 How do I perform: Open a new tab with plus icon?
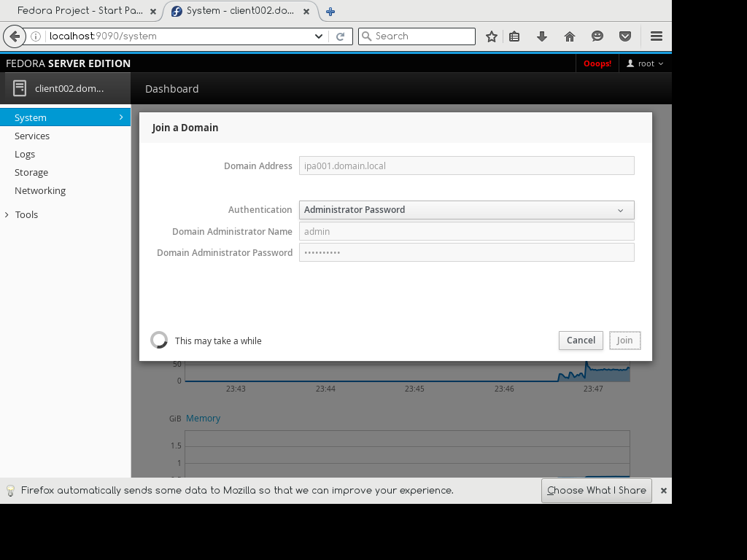[x=330, y=12]
